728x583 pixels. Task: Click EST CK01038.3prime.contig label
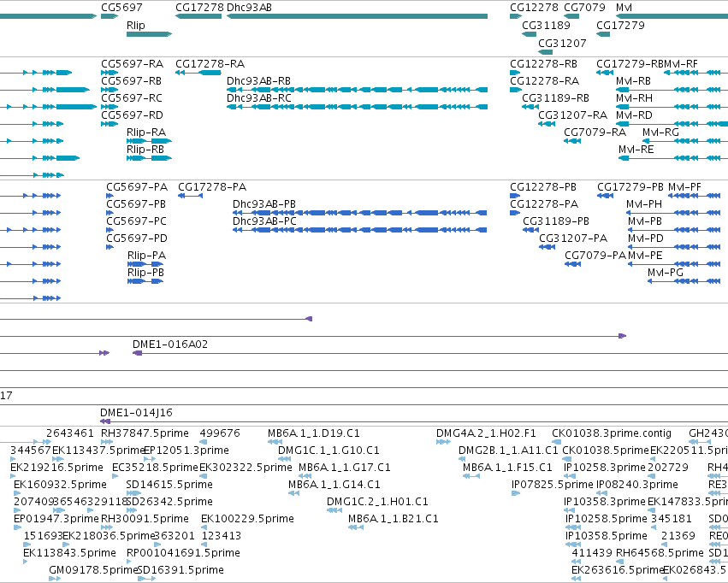click(x=612, y=433)
